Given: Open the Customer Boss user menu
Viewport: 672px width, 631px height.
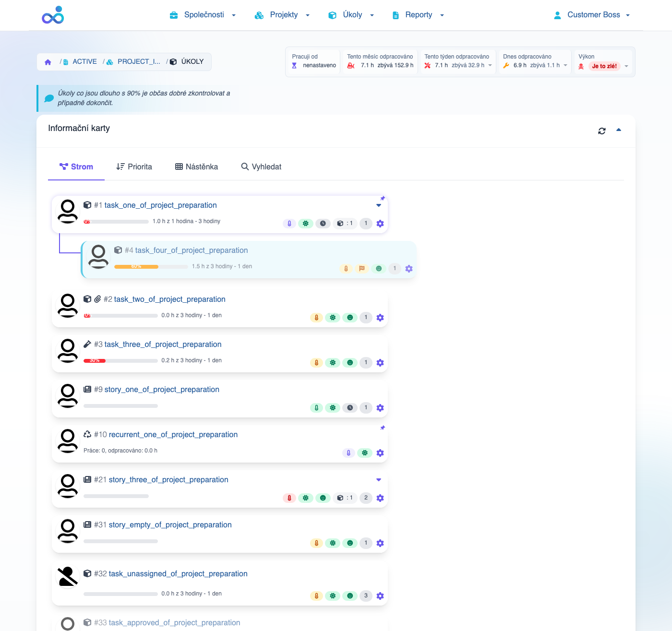Looking at the screenshot, I should click(x=591, y=15).
